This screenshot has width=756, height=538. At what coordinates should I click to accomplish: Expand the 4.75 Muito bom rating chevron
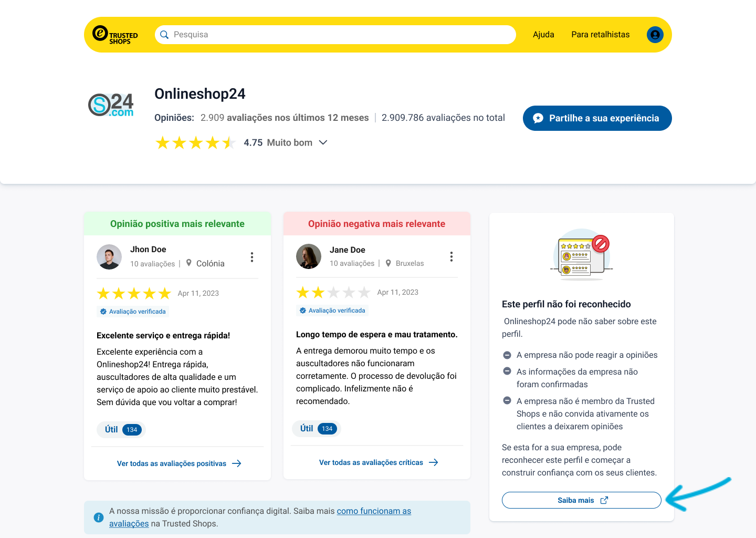[323, 142]
